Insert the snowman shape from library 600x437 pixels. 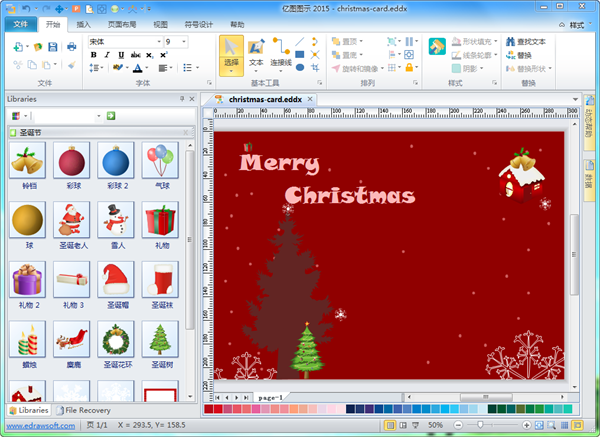coord(116,220)
